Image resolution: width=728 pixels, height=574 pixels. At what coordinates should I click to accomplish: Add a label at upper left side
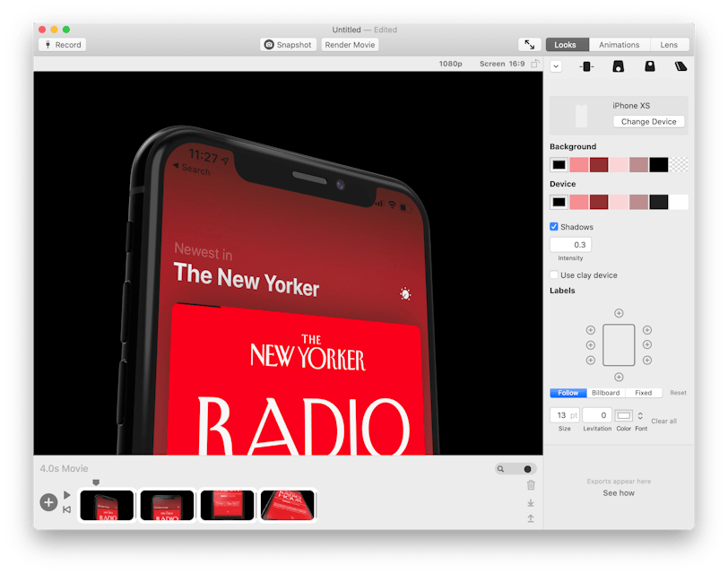coord(591,330)
